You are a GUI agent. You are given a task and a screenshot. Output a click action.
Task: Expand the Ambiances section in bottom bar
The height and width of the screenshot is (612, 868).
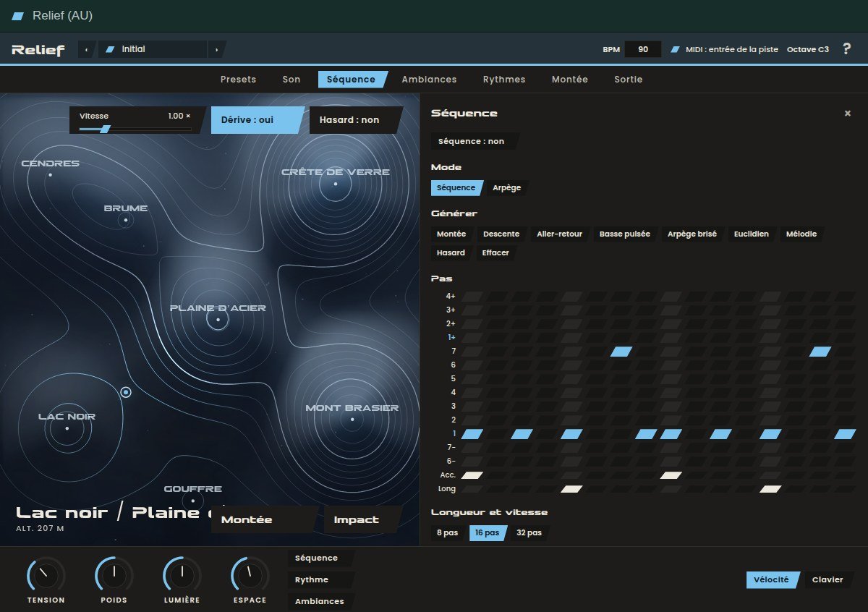pyautogui.click(x=322, y=601)
